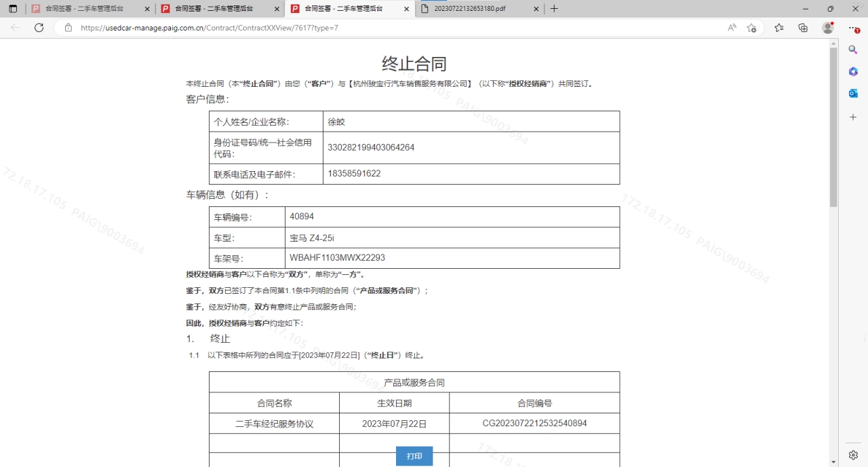View site information lock icon
Image resolution: width=868 pixels, height=467 pixels.
68,28
